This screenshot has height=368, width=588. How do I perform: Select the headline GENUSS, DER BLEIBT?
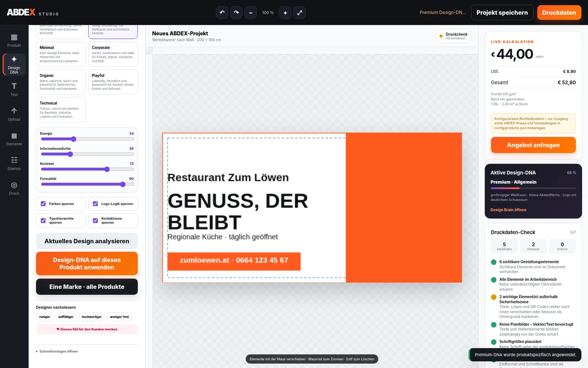click(238, 211)
